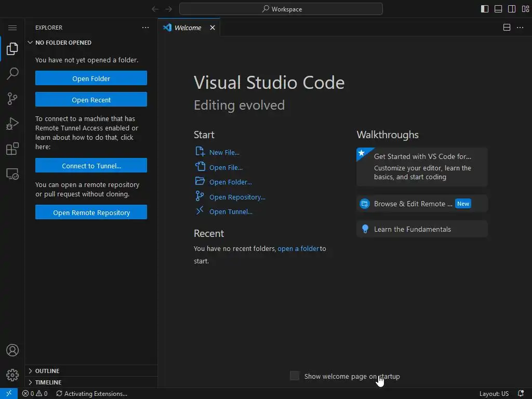532x399 pixels.
Task: Click the errors and warnings status indicator
Action: [x=35, y=394]
